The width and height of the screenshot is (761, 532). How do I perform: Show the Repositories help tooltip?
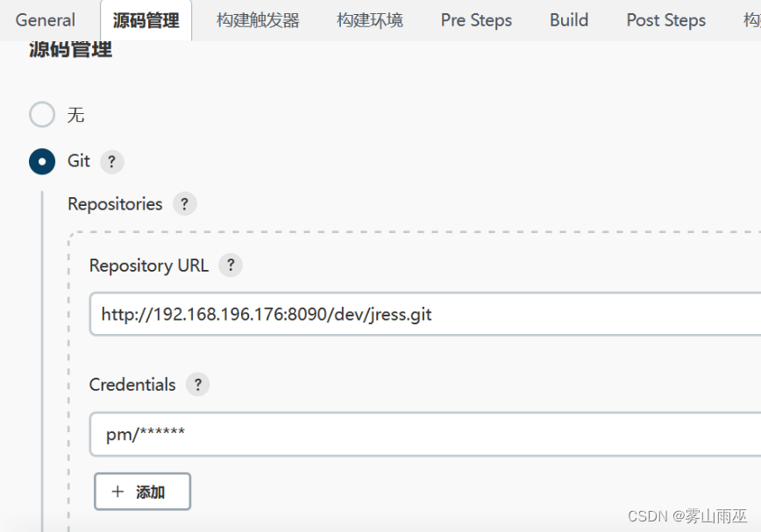pos(184,203)
